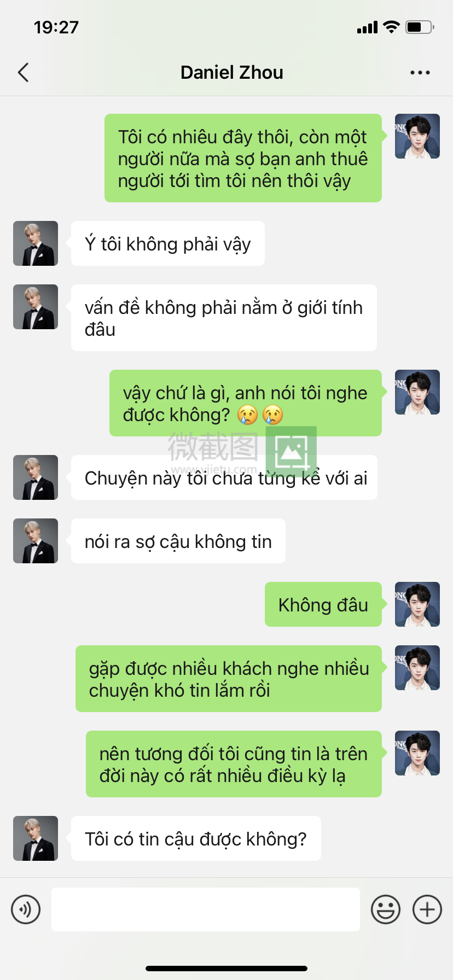Switch to voice message input
This screenshot has width=453, height=980.
[x=26, y=909]
